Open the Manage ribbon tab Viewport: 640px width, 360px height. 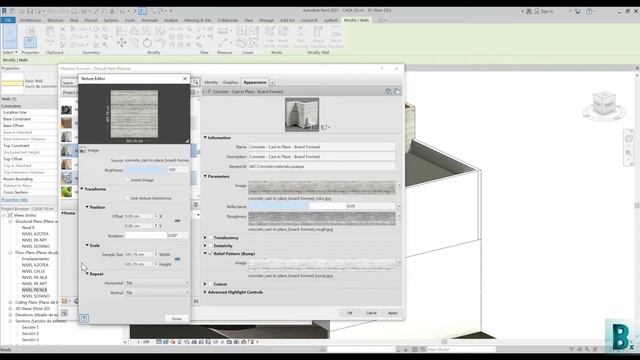[267, 20]
